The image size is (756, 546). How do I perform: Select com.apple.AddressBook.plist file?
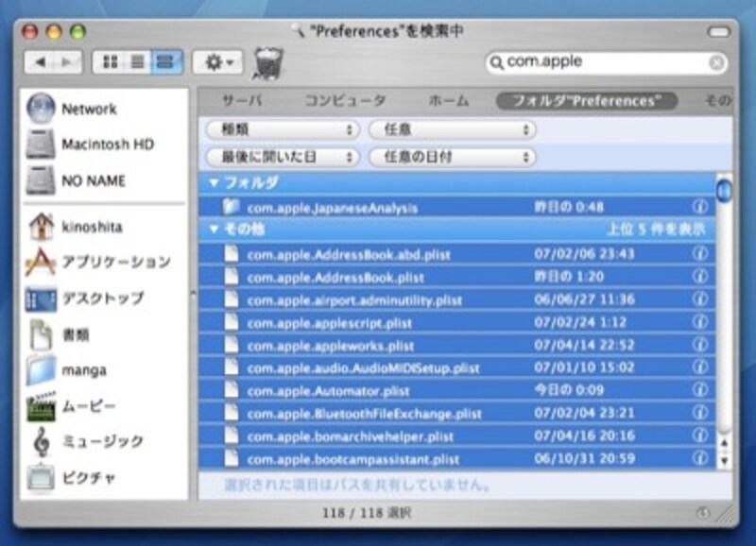pyautogui.click(x=456, y=277)
